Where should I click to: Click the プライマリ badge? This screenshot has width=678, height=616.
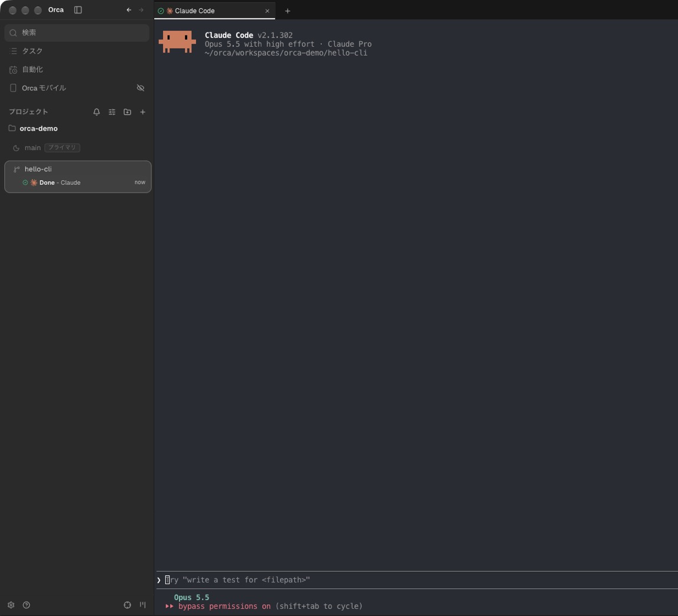62,148
